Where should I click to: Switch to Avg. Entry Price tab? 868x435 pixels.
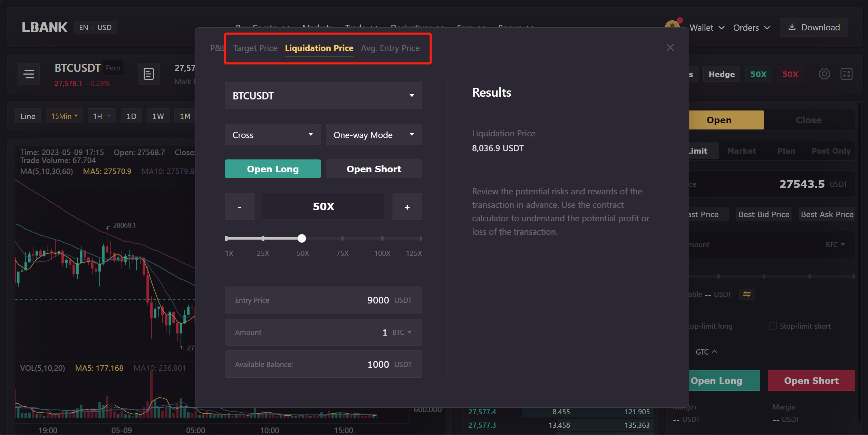tap(390, 48)
